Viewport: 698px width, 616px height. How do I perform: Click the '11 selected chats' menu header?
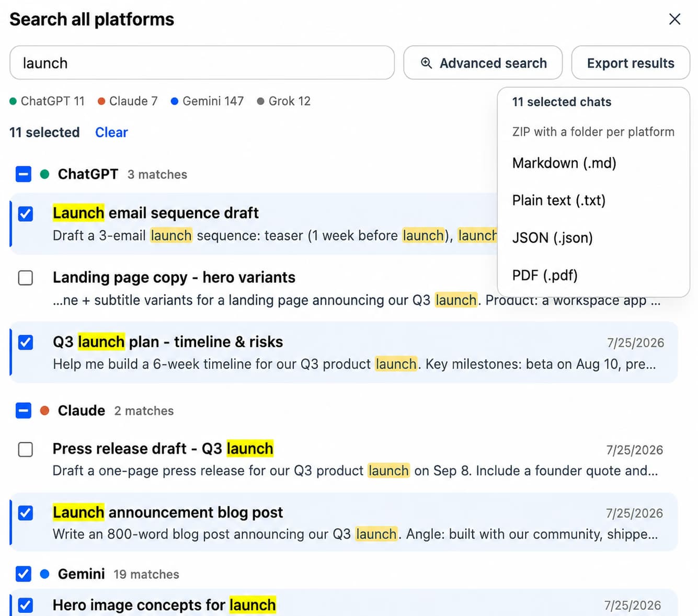click(562, 102)
